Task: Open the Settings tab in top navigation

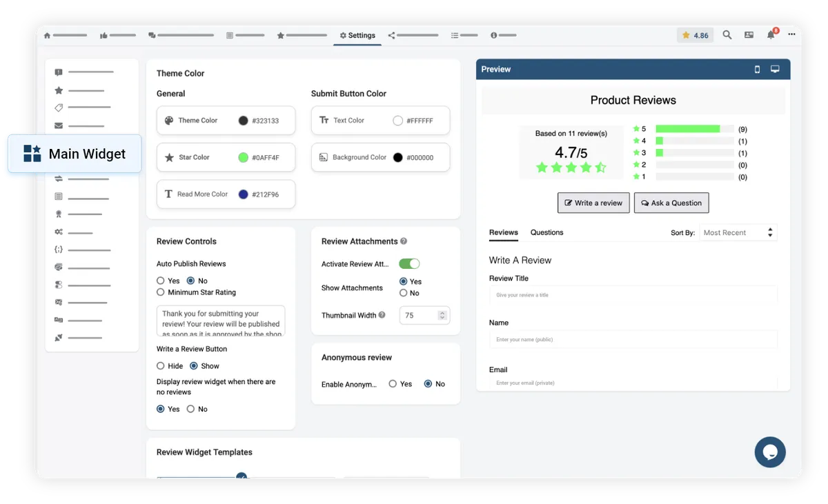Action: pos(357,35)
